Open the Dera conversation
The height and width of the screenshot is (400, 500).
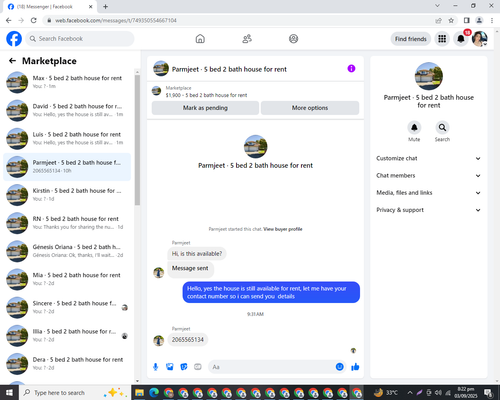pyautogui.click(x=67, y=364)
